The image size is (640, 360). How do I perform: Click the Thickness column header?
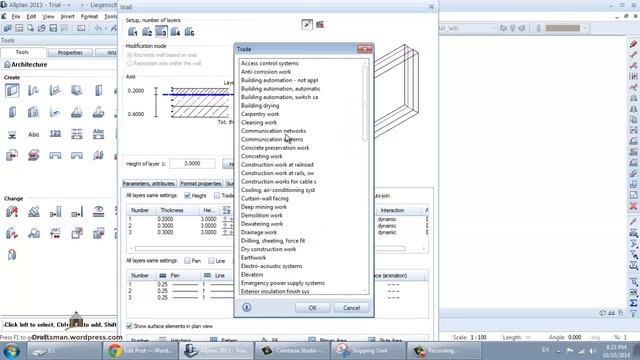coord(172,210)
